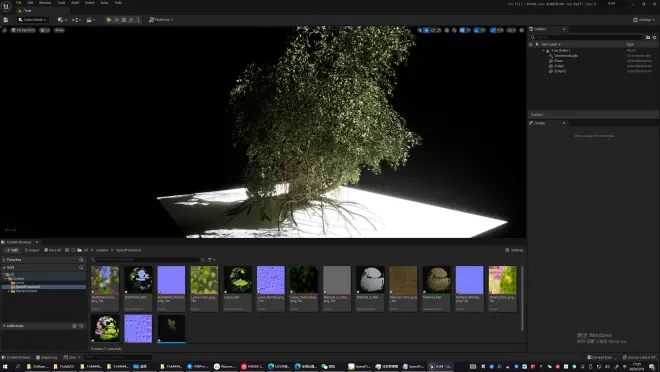
Task: Click the Save icon in main toolbar
Action: [x=6, y=20]
